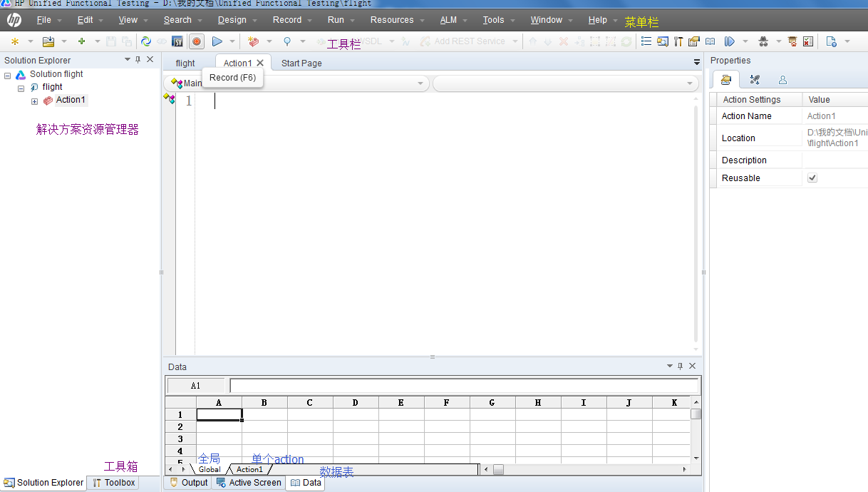
Task: Open the New star dropdown arrow
Action: (x=30, y=41)
